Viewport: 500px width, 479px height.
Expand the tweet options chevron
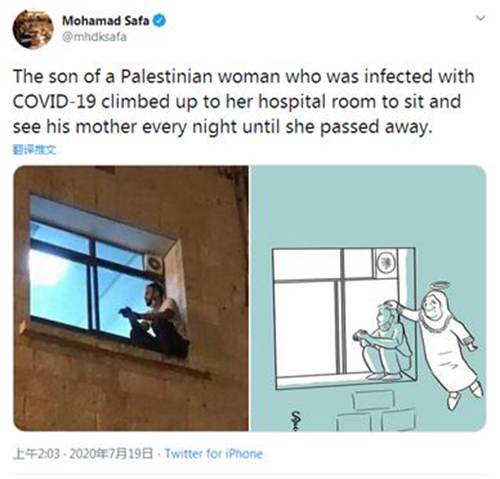[x=480, y=18]
